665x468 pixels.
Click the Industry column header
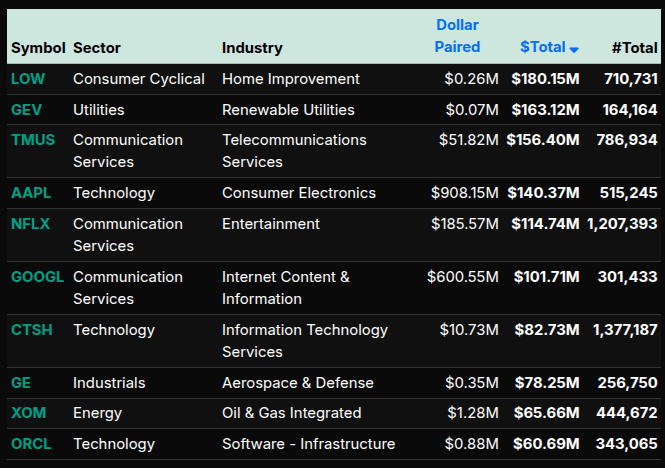coord(252,47)
